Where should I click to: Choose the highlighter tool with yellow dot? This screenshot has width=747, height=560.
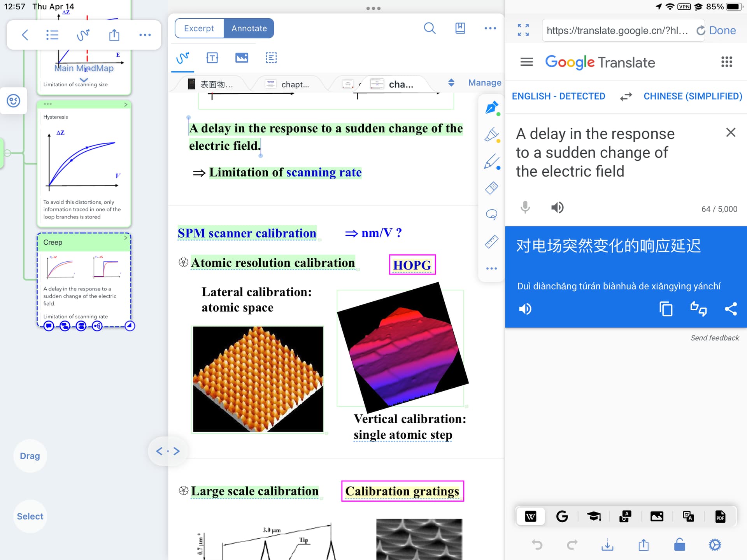point(492,135)
